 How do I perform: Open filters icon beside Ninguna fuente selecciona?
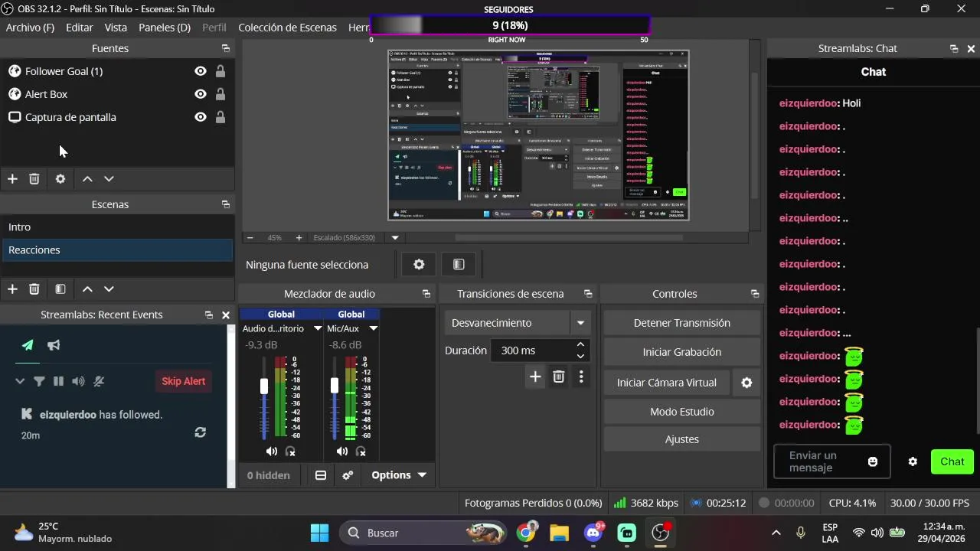click(459, 264)
